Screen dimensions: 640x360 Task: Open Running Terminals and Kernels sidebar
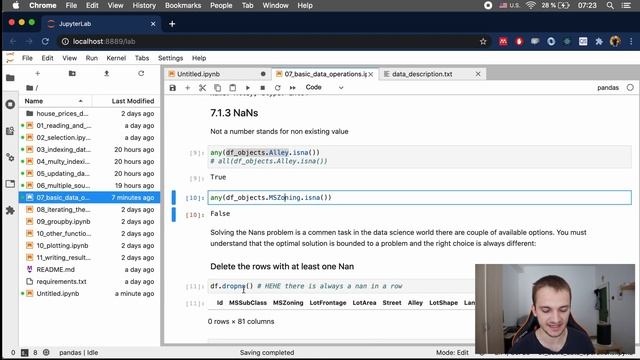(10, 104)
